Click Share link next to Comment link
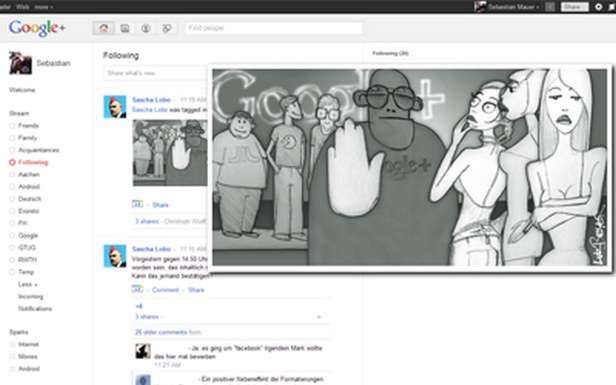 pos(196,290)
